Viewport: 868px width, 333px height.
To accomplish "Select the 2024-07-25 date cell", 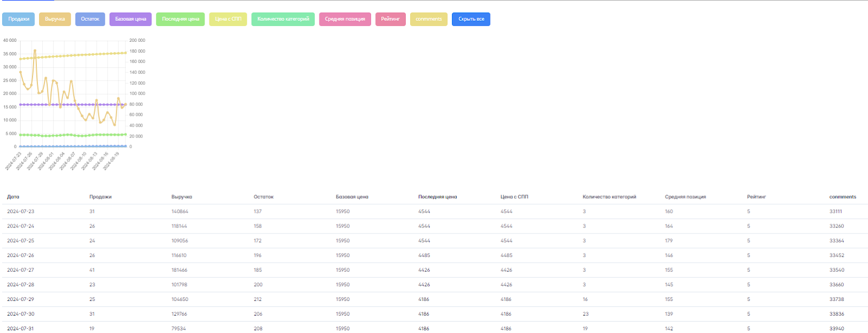I will click(21, 241).
